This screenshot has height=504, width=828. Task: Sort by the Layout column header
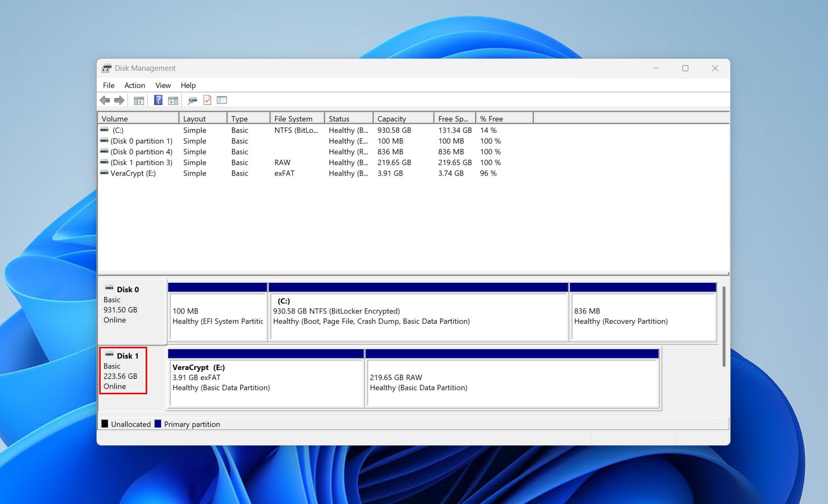point(203,118)
